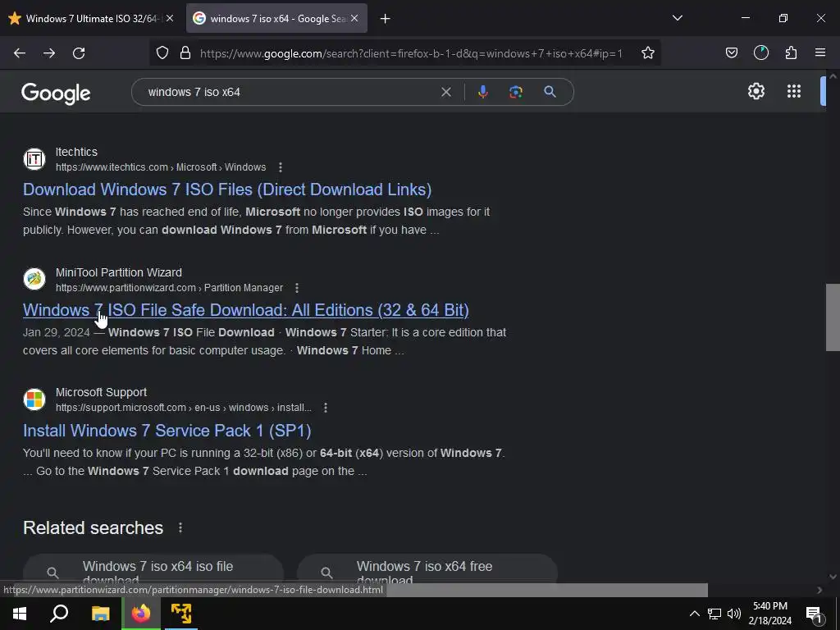Open more options for MiniTool Partition Wizard result
The width and height of the screenshot is (840, 630).
(297, 288)
